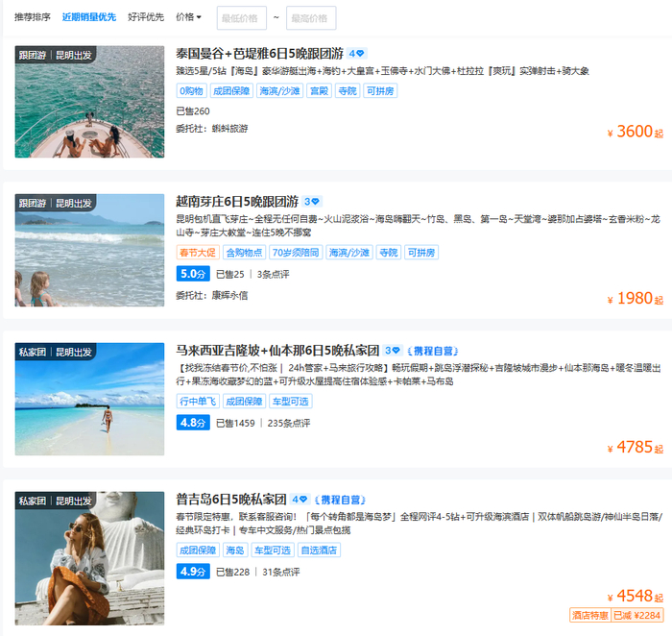Click the 3-diamond icon on Kuala Lumpur tour

point(392,351)
